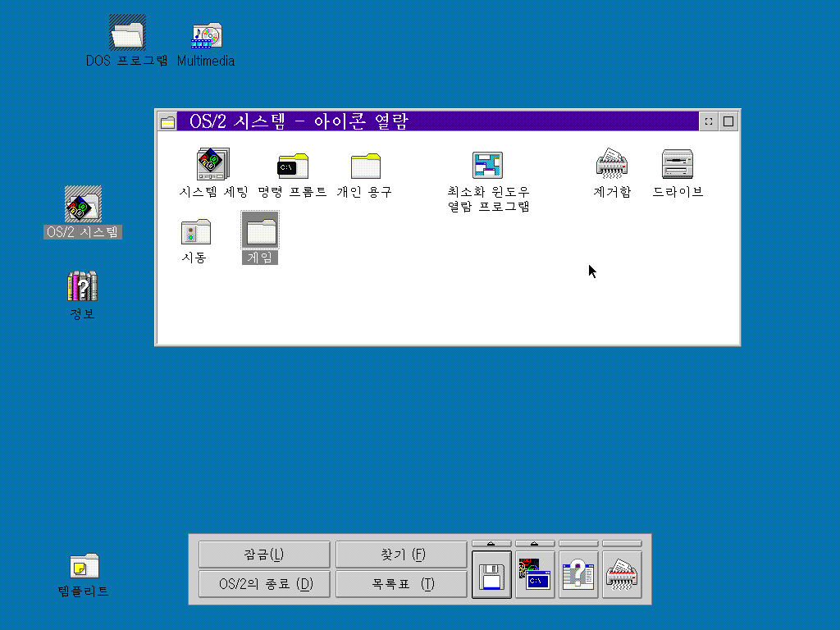Select the OS/2 시스템 desktop icon
This screenshot has width=840, height=630.
click(x=83, y=203)
